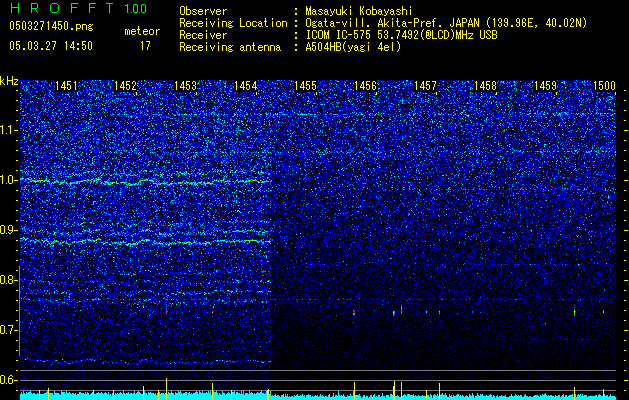The image size is (629, 400).
Task: Click the meteor count value 17
Action: click(145, 46)
